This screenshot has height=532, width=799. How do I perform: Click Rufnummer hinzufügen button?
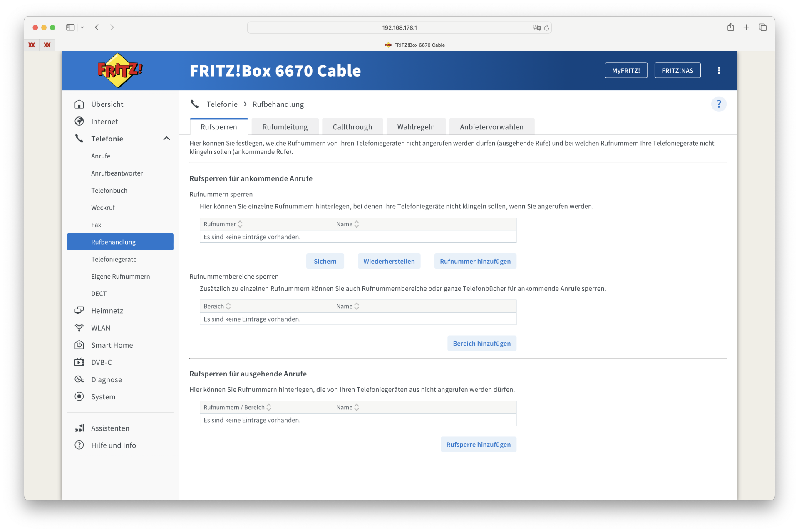[x=475, y=261]
